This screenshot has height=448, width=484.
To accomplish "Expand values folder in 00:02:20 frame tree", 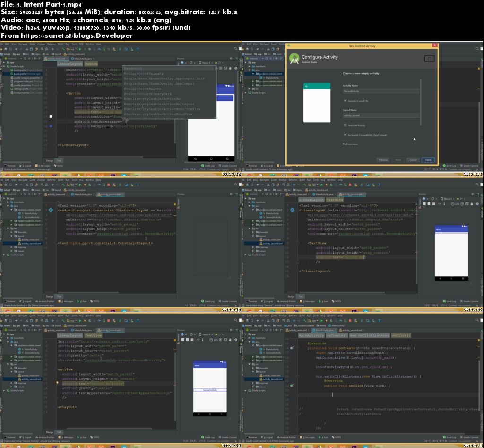I will (12, 251).
